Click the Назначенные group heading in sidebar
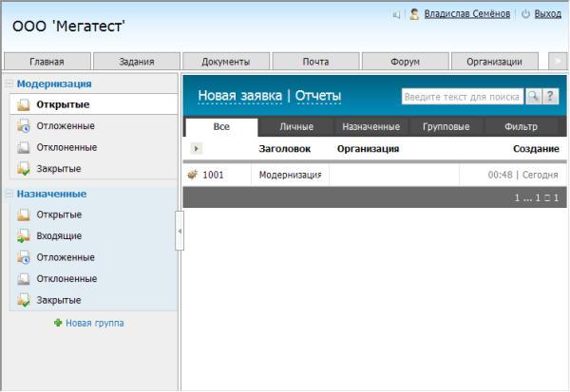The image size is (570, 392). pyautogui.click(x=51, y=194)
